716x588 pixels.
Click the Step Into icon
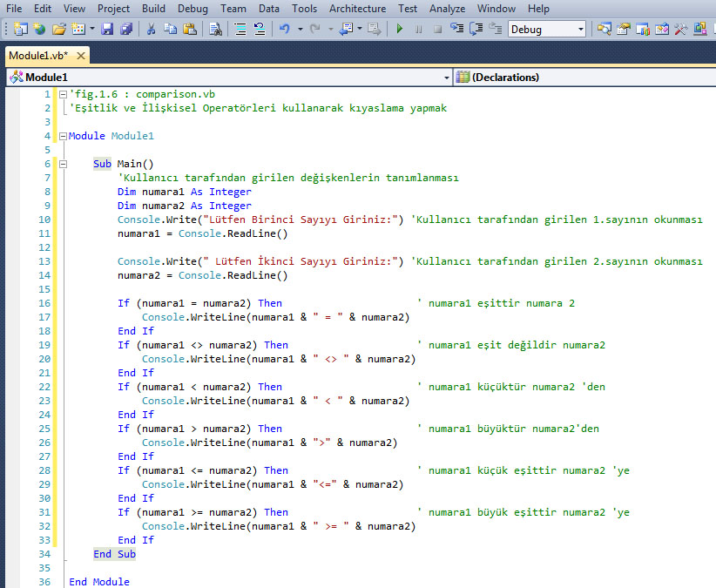pos(457,30)
